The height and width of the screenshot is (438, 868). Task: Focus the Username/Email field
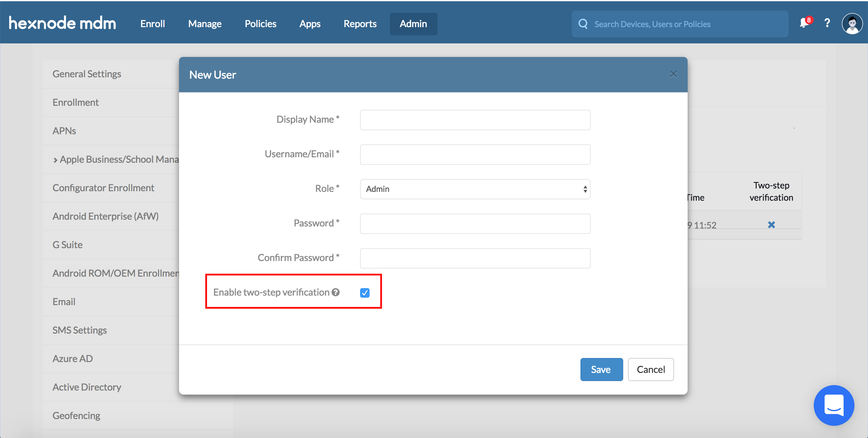pyautogui.click(x=475, y=154)
